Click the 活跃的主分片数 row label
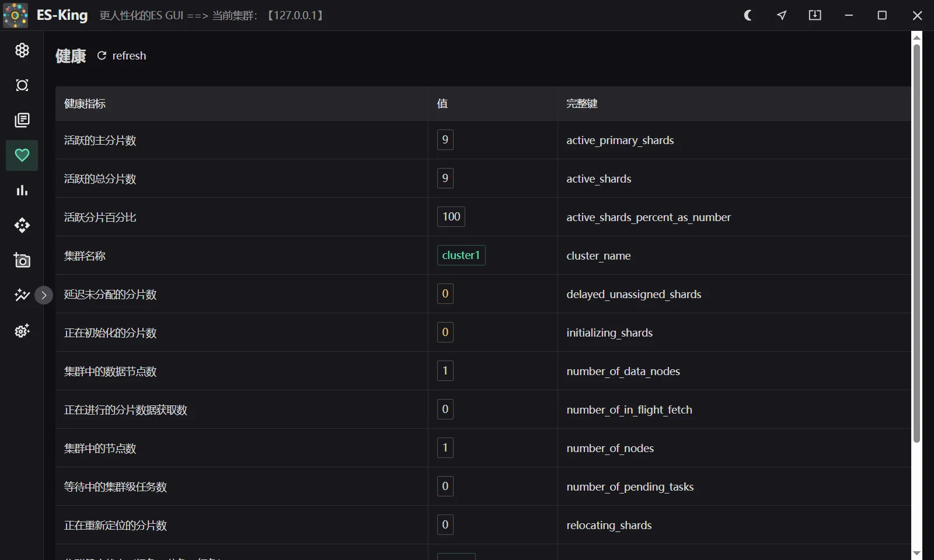 pyautogui.click(x=100, y=140)
